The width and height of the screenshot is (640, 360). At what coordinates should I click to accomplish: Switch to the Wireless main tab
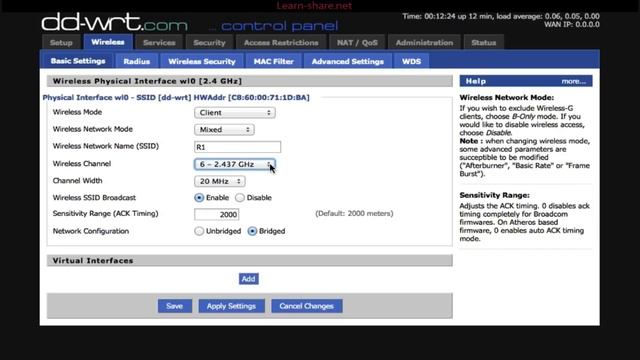pyautogui.click(x=108, y=42)
